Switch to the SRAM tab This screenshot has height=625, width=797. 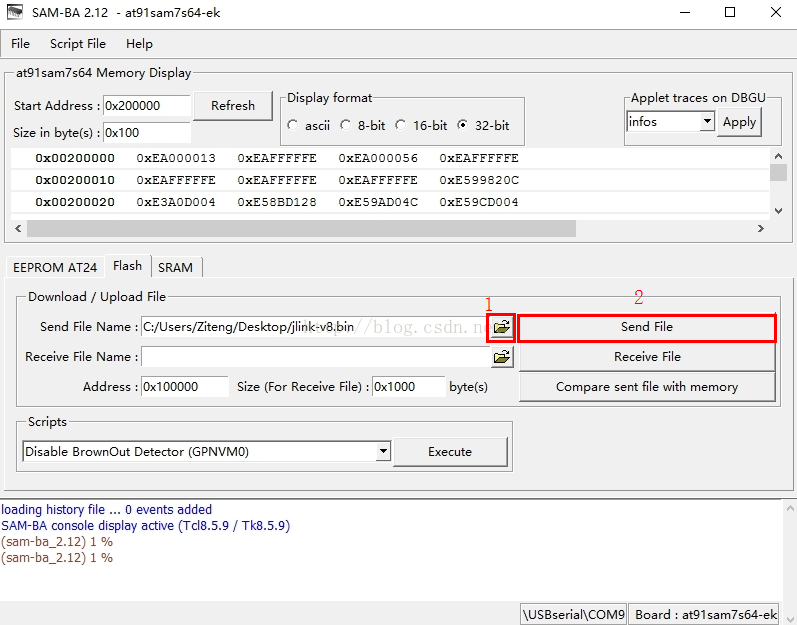coord(176,268)
